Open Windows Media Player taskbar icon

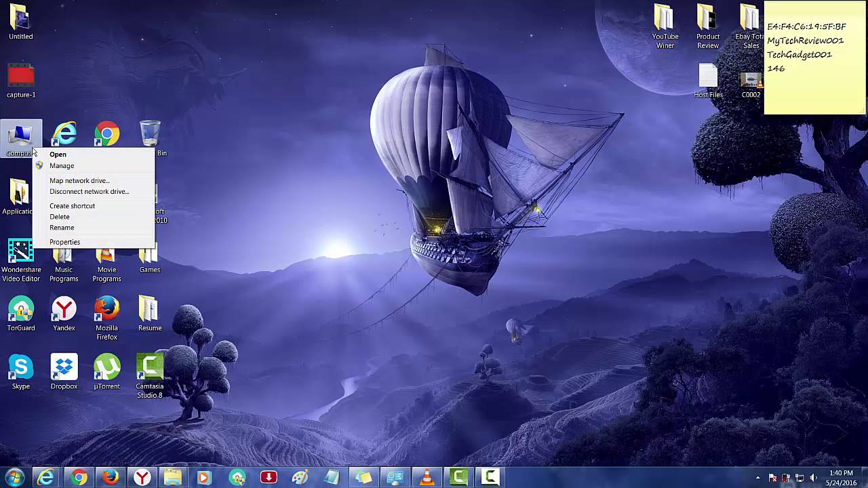pos(204,478)
